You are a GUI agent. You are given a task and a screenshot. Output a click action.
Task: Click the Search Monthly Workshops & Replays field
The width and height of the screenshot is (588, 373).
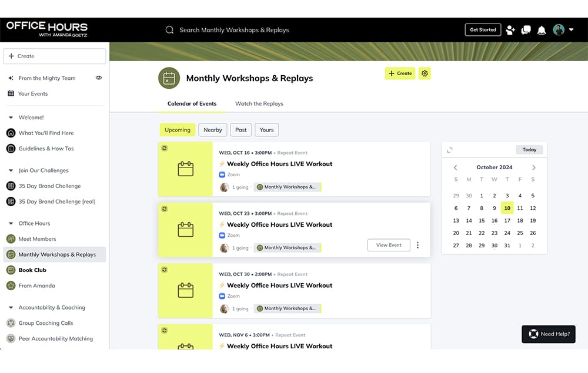pos(234,30)
